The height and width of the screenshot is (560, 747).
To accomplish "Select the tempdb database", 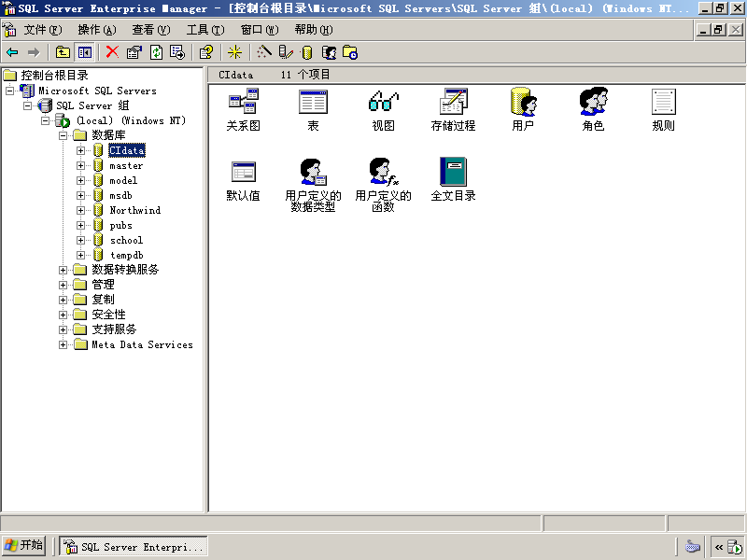I will tap(127, 255).
